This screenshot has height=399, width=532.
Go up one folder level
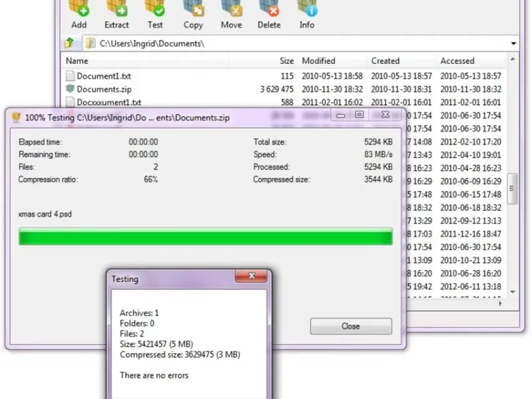click(70, 43)
